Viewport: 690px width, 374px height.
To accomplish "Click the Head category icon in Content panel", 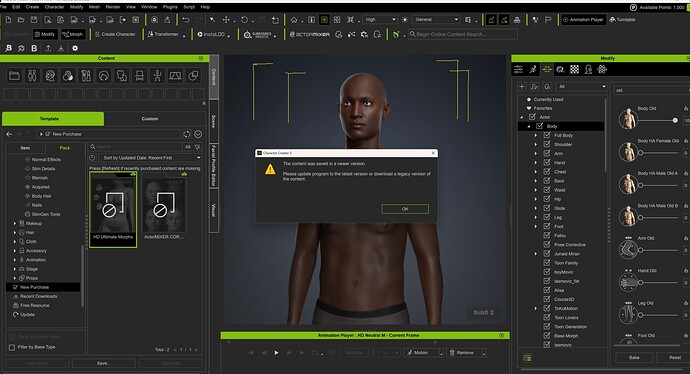I will pyautogui.click(x=50, y=76).
